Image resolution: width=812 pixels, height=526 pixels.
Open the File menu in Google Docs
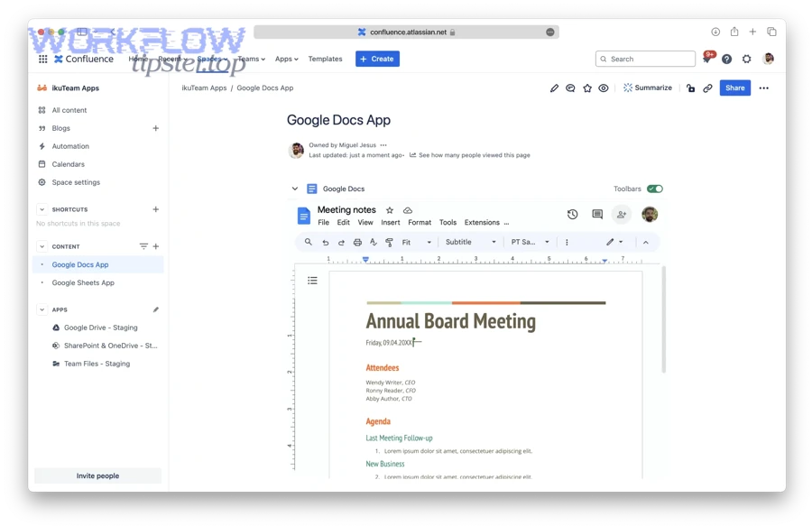(323, 223)
